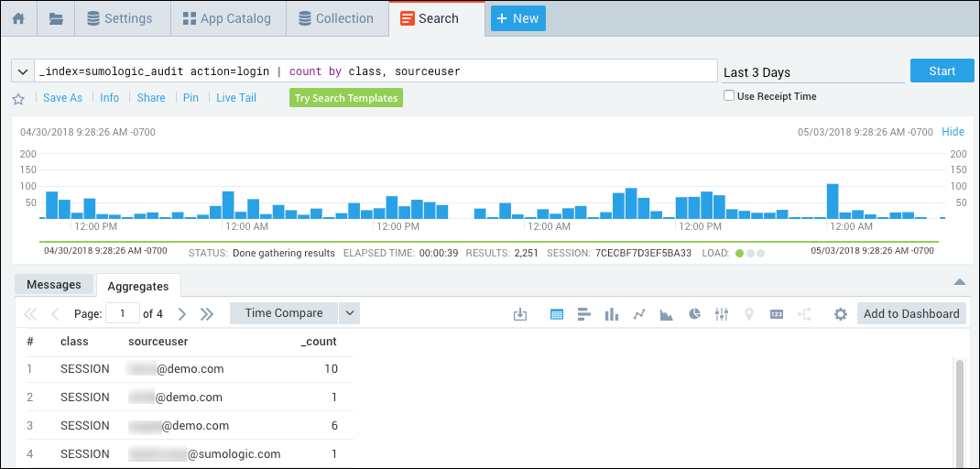Select the area chart visualization
This screenshot has width=980, height=469.
(x=667, y=314)
